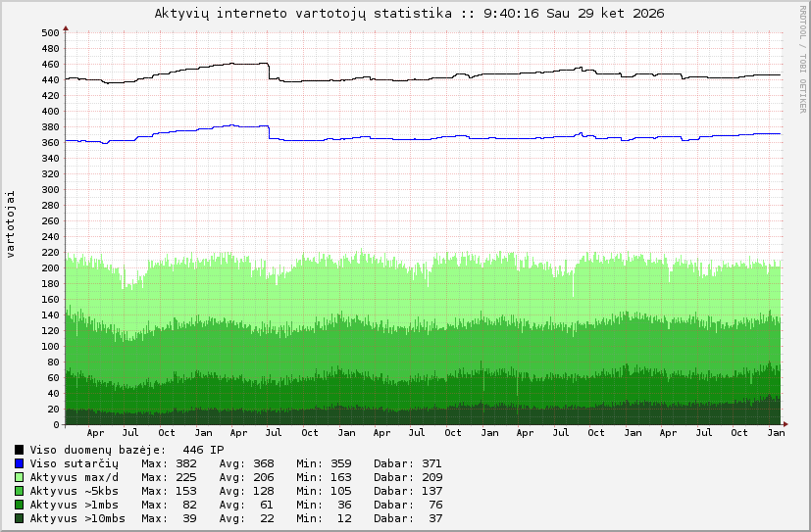Pick the Aktyvus ~5kbs legend color square
The width and height of the screenshot is (811, 532).
[x=20, y=491]
